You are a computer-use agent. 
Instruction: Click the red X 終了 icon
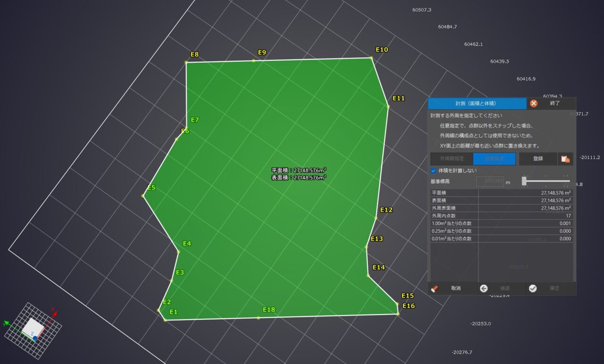click(534, 103)
